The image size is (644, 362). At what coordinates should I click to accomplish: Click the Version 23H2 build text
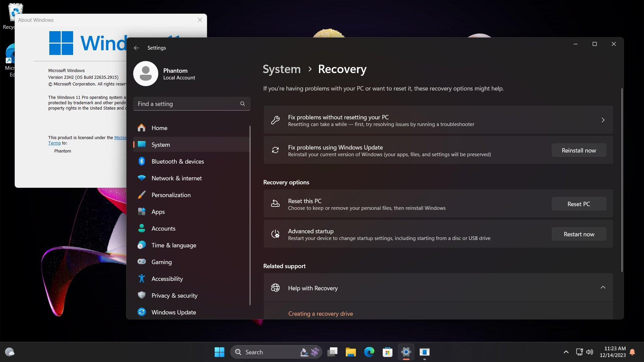click(x=83, y=77)
